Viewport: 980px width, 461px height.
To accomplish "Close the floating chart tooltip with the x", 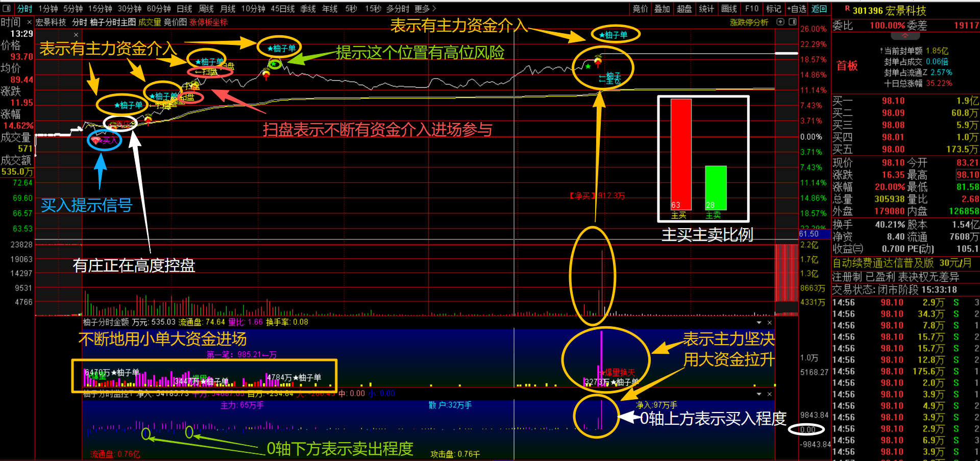I will [x=76, y=35].
